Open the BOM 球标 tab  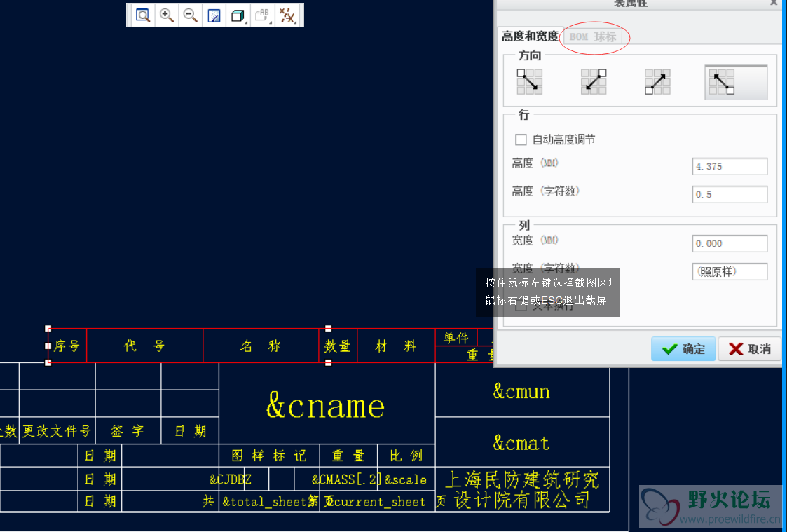point(593,36)
